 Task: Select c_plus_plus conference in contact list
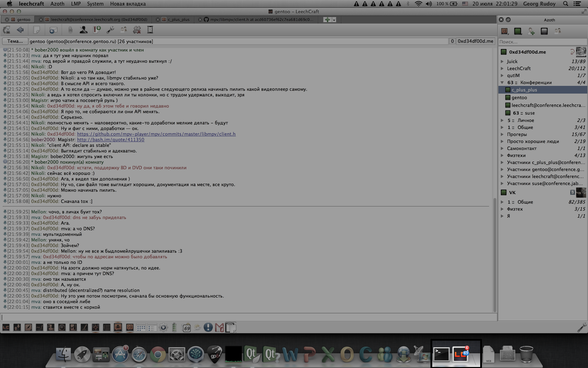pos(543,90)
